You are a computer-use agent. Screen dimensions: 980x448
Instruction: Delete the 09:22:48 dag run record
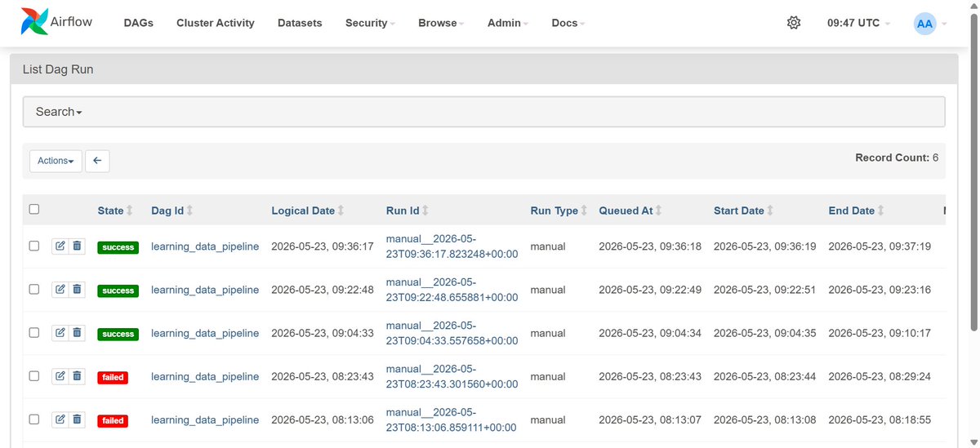(77, 289)
